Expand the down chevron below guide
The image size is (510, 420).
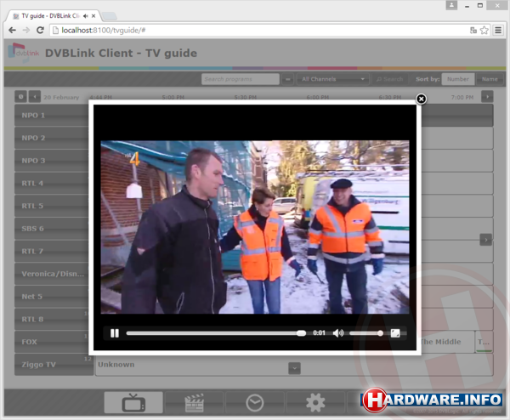(294, 368)
